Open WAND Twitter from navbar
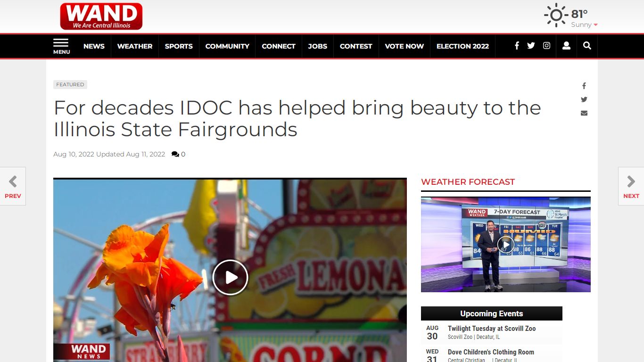This screenshot has width=644, height=362. click(531, 46)
